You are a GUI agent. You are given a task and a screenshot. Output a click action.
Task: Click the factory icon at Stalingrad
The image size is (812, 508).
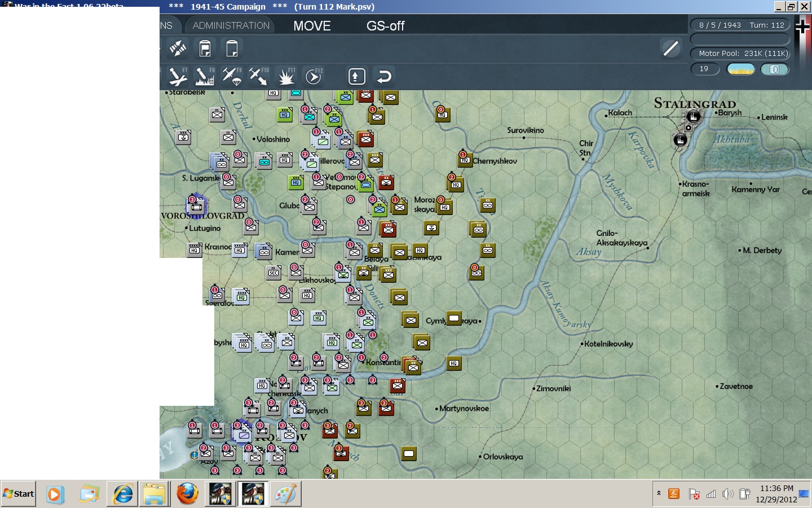pos(693,117)
